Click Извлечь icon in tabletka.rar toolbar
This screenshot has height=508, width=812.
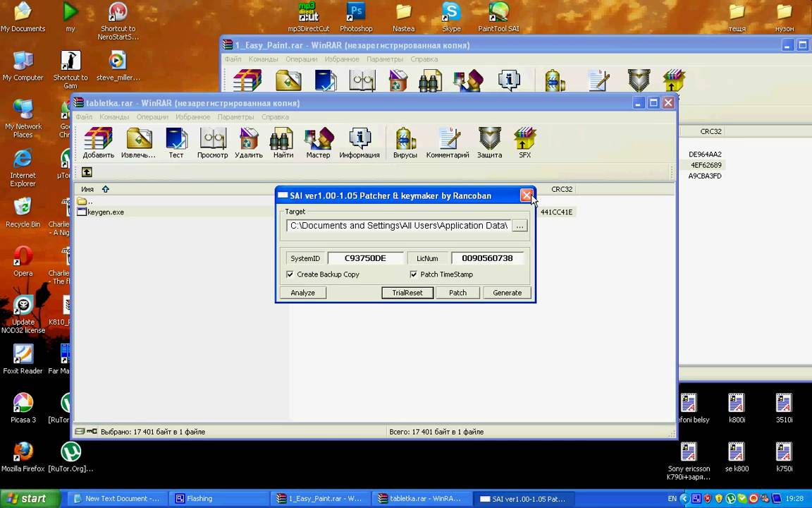coord(138,143)
